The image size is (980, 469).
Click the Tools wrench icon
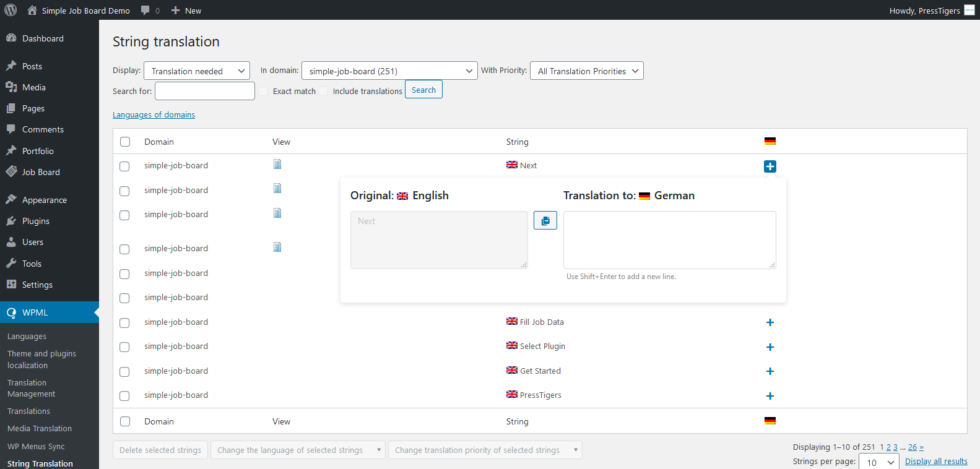tap(11, 263)
